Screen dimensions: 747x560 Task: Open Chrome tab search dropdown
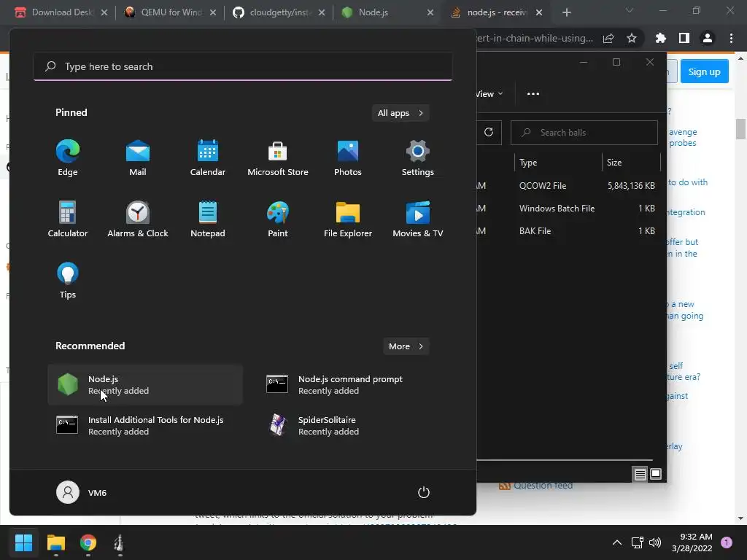tap(630, 10)
